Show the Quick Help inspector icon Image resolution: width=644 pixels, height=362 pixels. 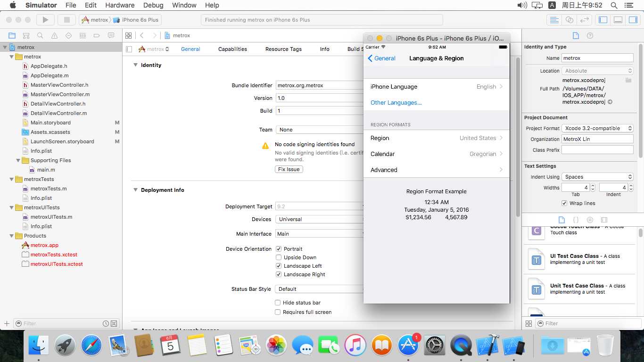pyautogui.click(x=590, y=35)
